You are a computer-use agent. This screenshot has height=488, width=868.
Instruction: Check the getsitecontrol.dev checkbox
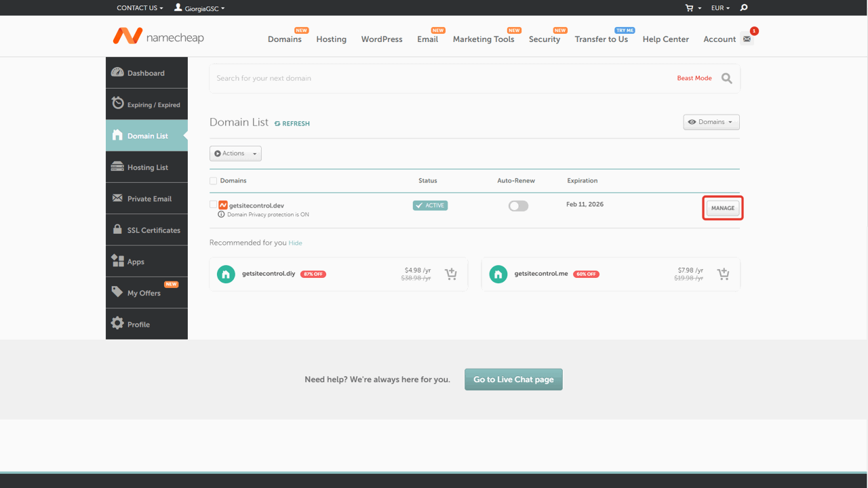click(x=214, y=205)
